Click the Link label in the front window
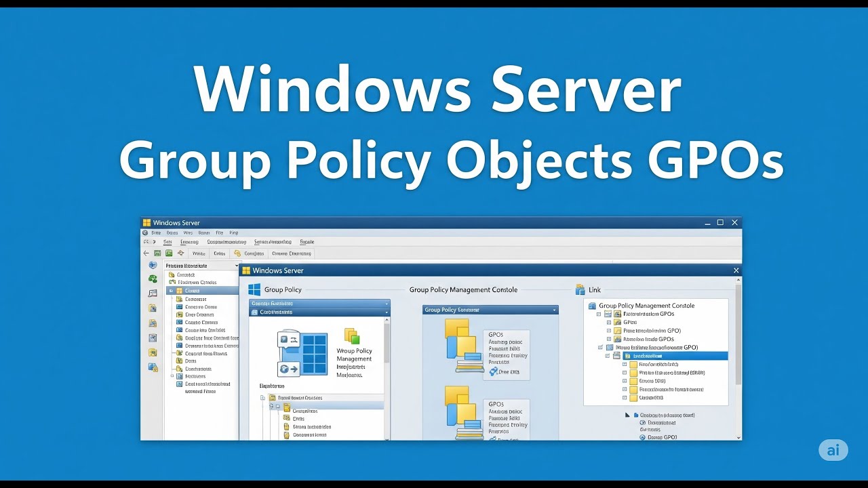The height and width of the screenshot is (488, 868). point(594,289)
